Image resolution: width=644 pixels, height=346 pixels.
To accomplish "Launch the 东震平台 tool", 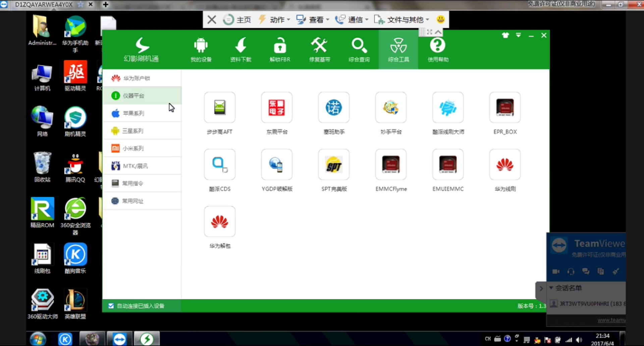I will click(277, 108).
